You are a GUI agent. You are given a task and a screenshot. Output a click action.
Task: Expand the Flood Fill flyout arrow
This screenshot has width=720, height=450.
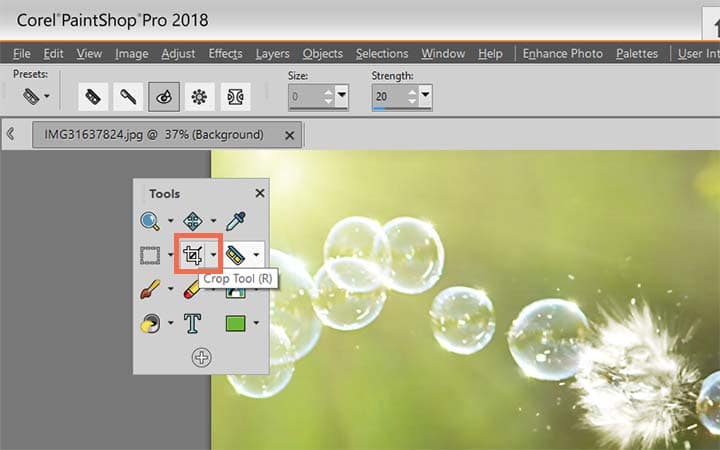(171, 323)
